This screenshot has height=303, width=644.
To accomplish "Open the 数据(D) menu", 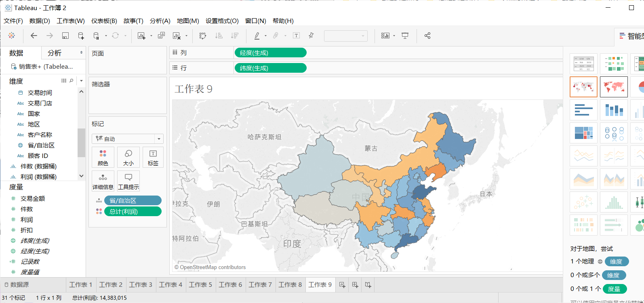I will pyautogui.click(x=40, y=21).
